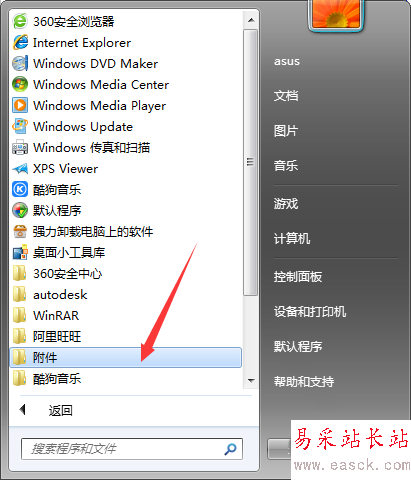Expand the 360安全中心 folder label
The image size is (411, 480).
(x=67, y=274)
